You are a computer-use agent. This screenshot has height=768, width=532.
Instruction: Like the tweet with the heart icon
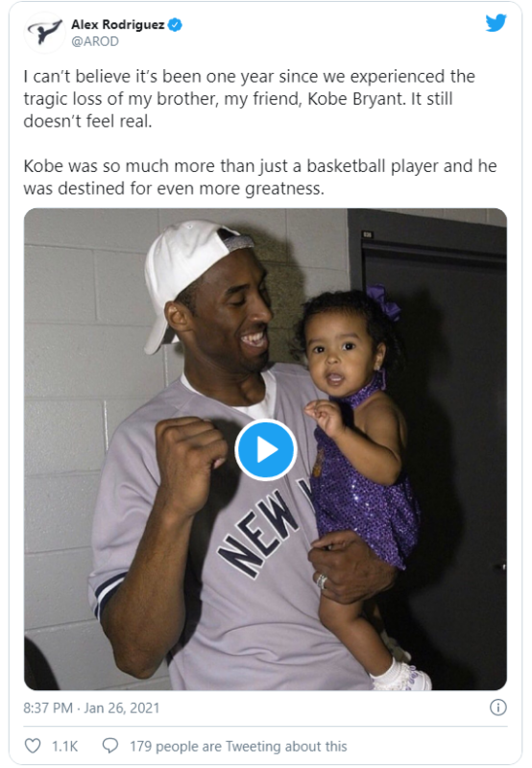pos(33,746)
